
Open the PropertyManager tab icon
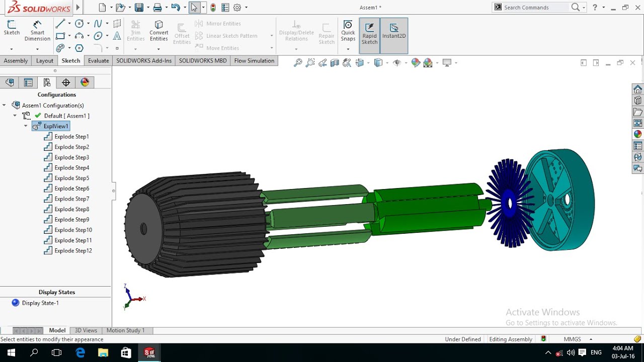28,82
